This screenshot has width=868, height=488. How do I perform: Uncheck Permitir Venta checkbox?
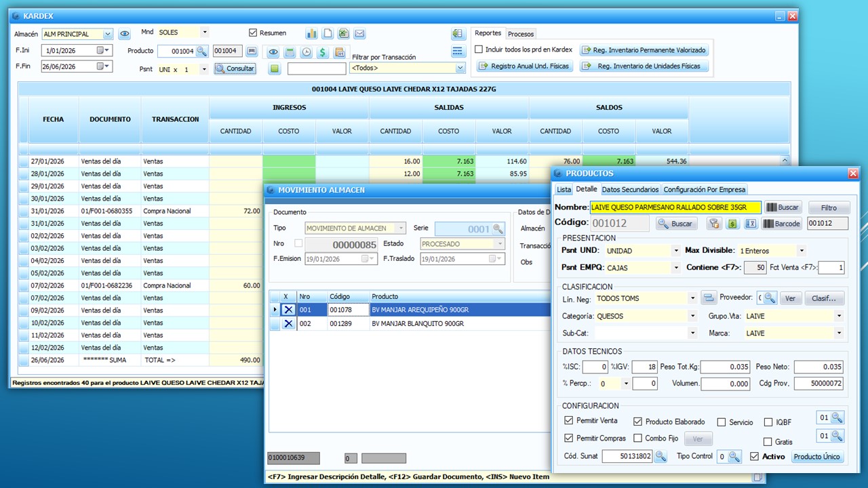click(568, 421)
